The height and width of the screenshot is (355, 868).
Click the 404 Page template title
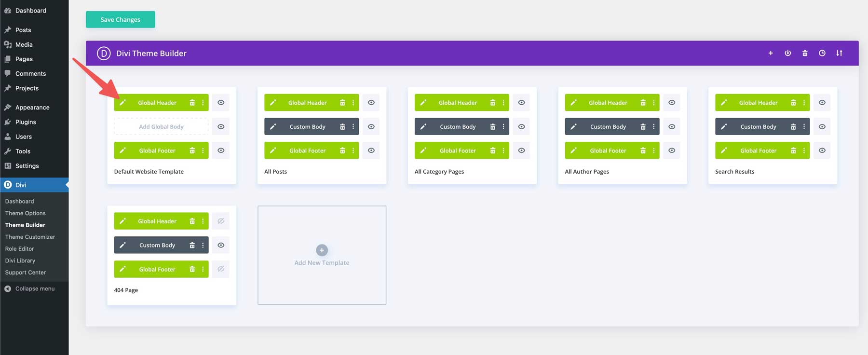click(x=126, y=290)
